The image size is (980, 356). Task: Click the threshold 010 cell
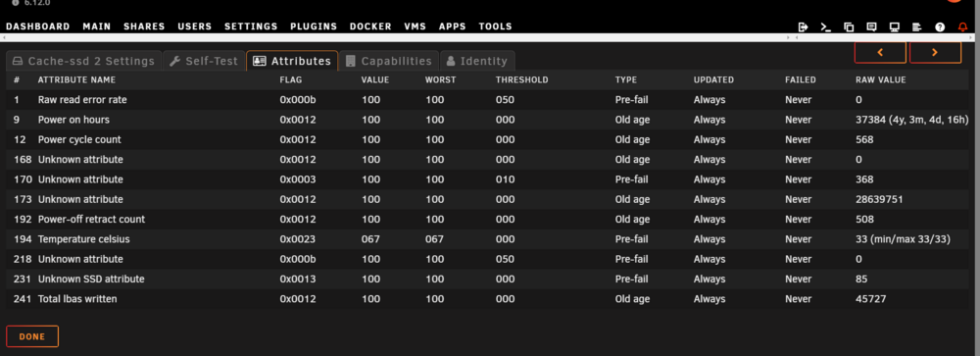[x=505, y=179]
